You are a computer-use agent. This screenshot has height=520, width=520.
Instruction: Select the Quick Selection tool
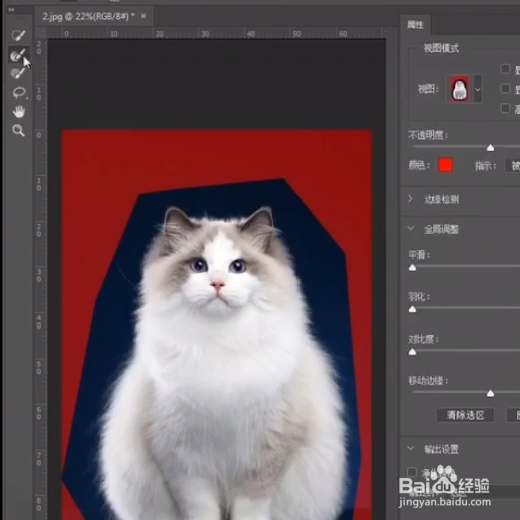click(x=18, y=35)
